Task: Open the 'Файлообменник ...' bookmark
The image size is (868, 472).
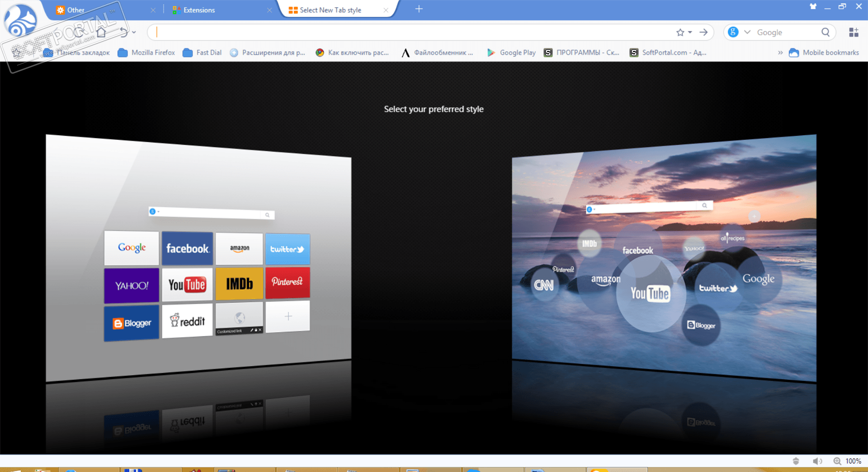Action: (x=437, y=52)
